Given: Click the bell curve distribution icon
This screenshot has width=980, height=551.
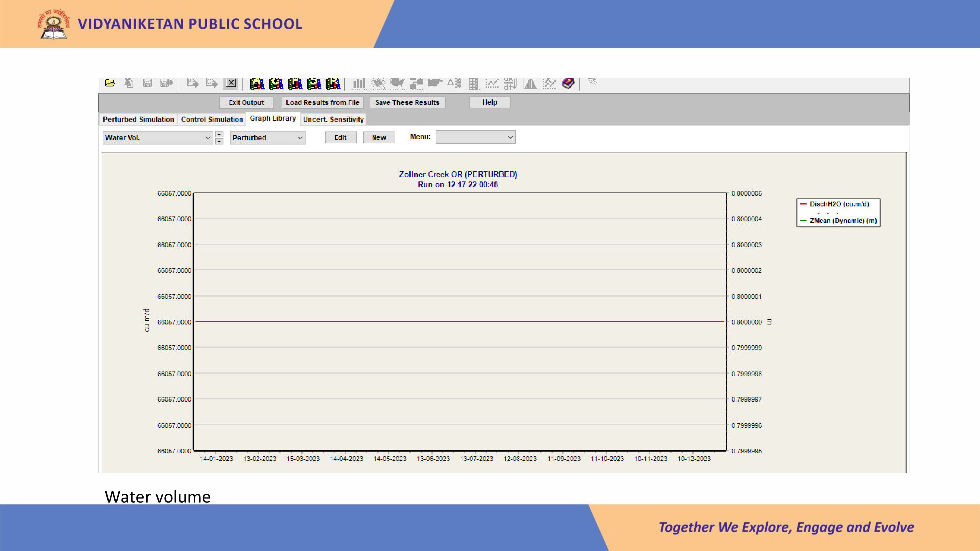Looking at the screenshot, I should [530, 83].
